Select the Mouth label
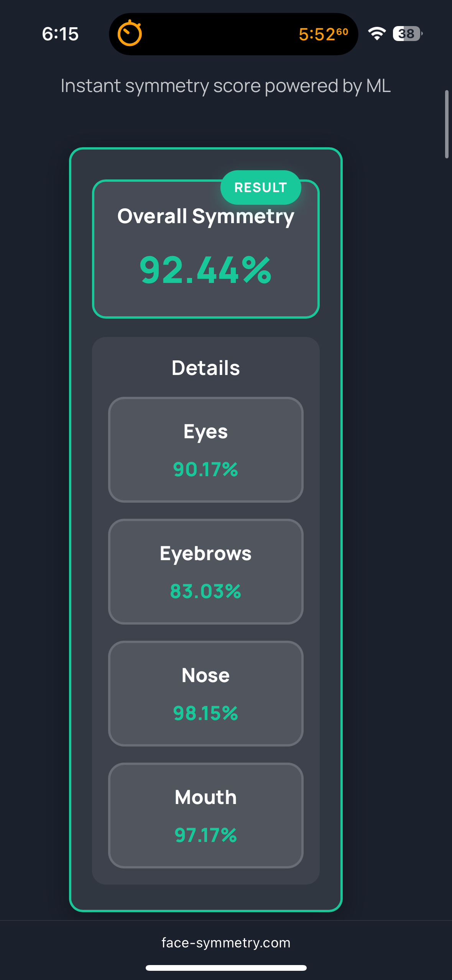Viewport: 452px width, 980px height. [x=206, y=797]
